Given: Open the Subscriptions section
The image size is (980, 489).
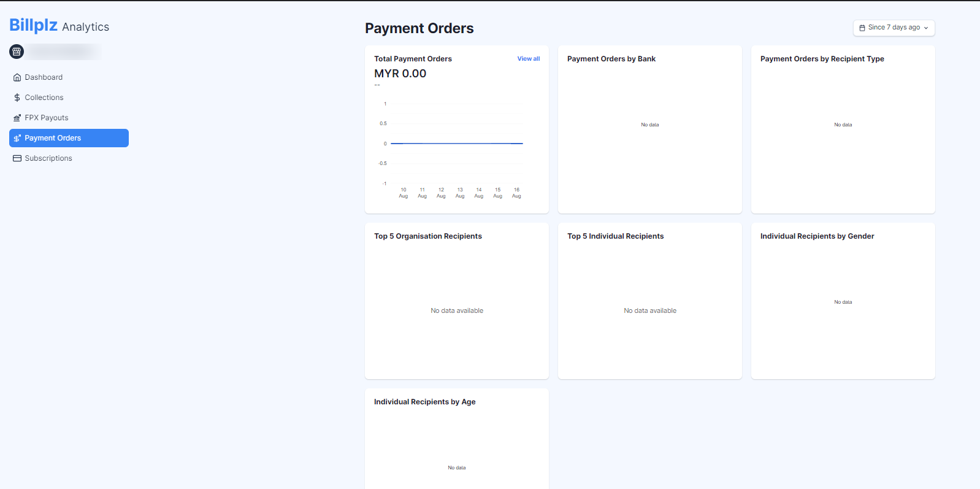Looking at the screenshot, I should click(x=69, y=158).
